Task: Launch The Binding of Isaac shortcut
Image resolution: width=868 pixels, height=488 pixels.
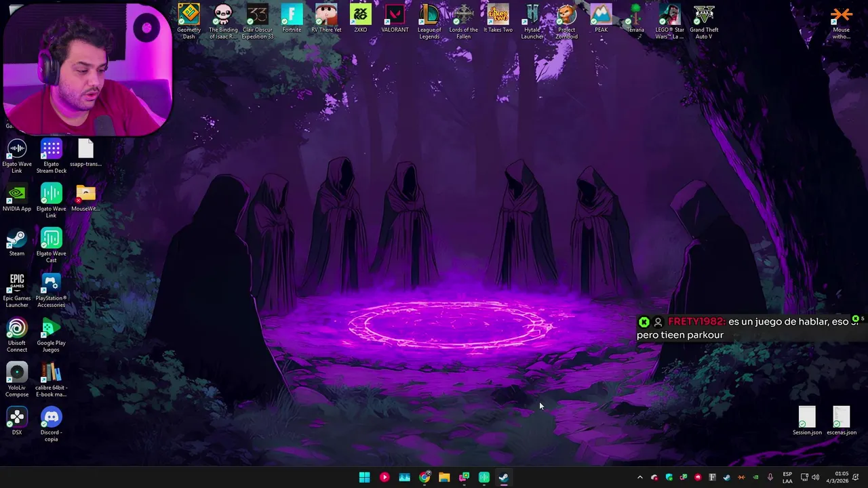Action: [x=223, y=21]
